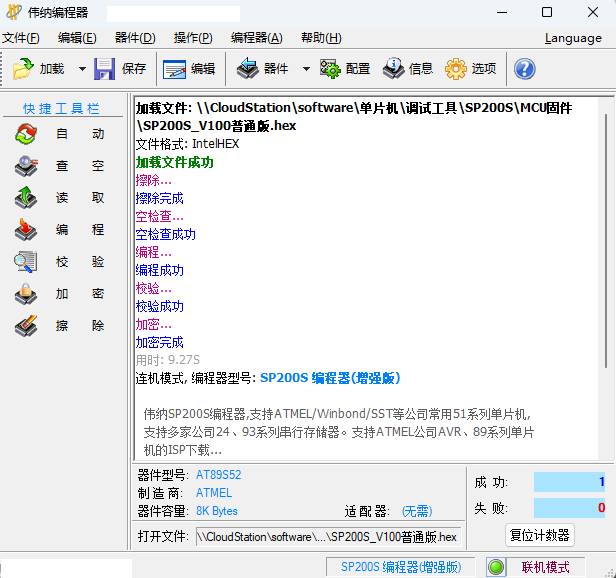Click the blue SP200S 编程器(增强版) log text
The height and width of the screenshot is (578, 616).
[330, 378]
